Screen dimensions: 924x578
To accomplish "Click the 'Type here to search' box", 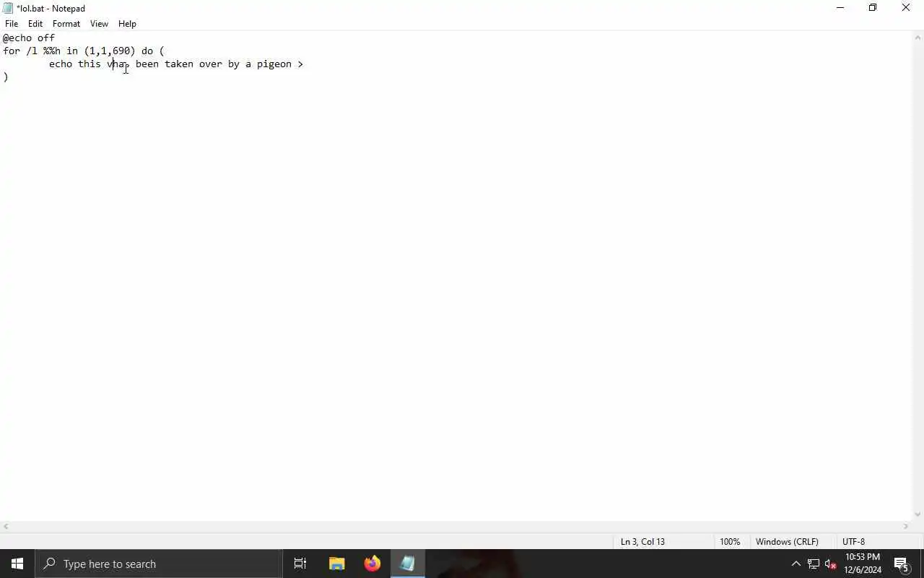I will coord(159,564).
